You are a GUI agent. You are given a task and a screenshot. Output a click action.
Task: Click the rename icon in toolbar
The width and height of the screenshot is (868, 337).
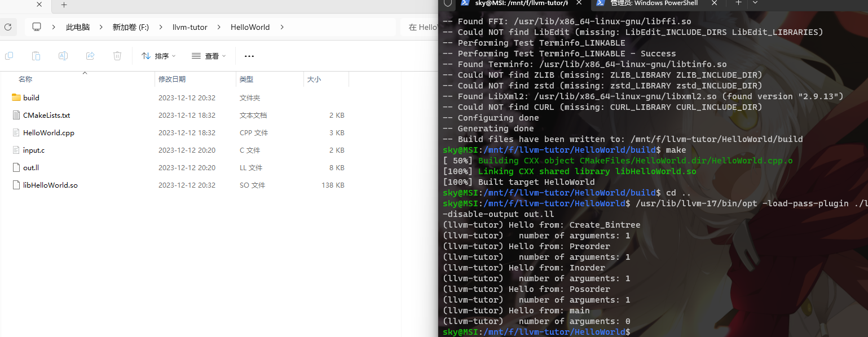(x=63, y=56)
